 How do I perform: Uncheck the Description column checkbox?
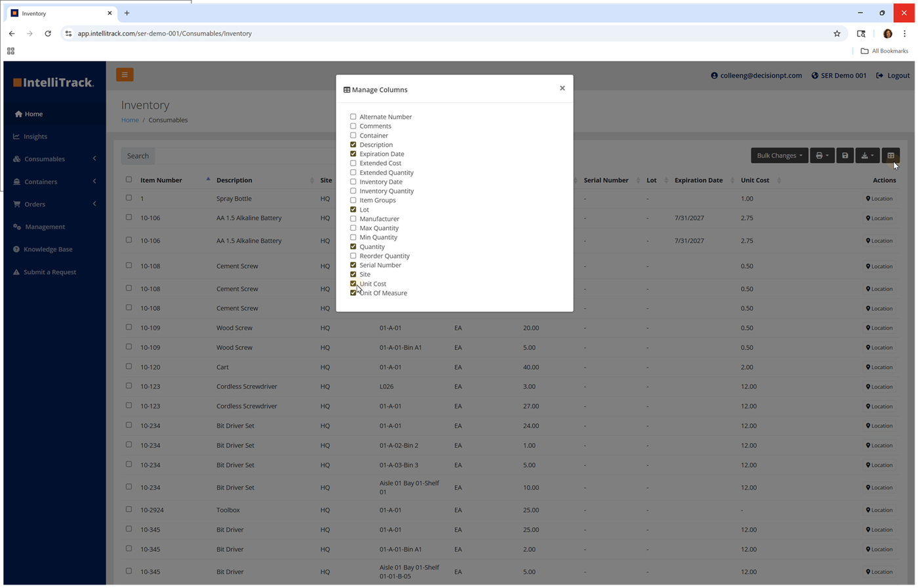click(x=353, y=145)
